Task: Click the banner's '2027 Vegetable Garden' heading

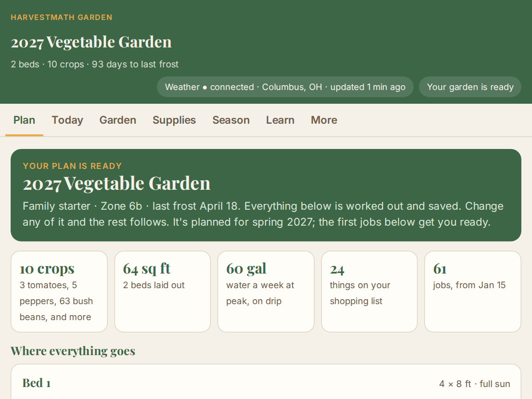Action: (117, 184)
